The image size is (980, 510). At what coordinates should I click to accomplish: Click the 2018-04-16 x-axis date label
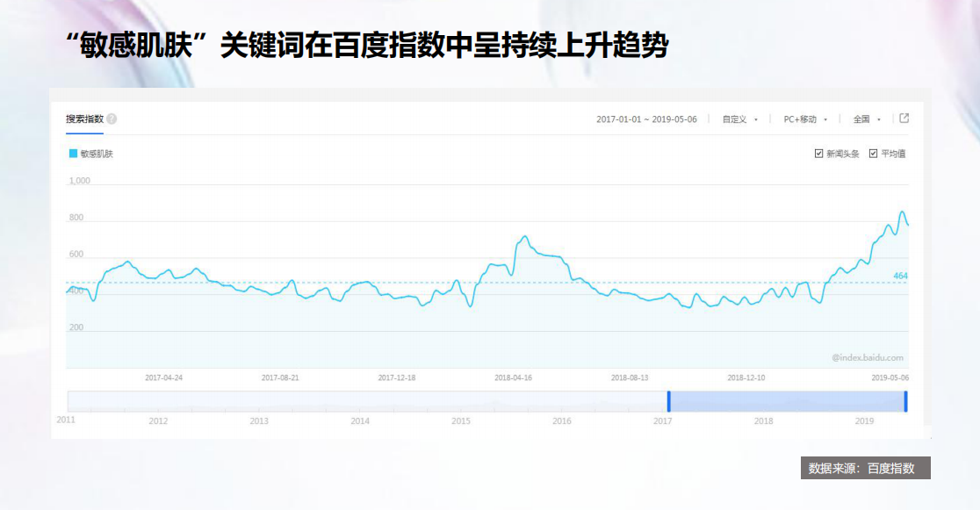(x=513, y=378)
